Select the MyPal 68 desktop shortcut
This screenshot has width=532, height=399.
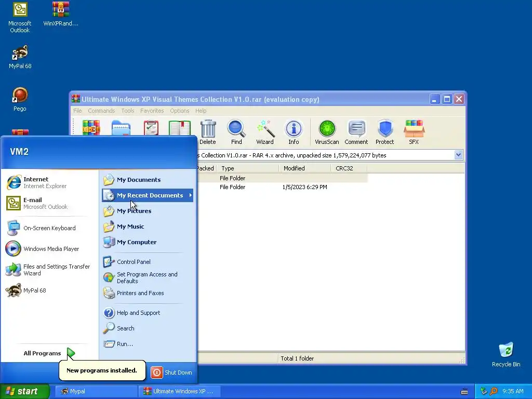(20, 57)
